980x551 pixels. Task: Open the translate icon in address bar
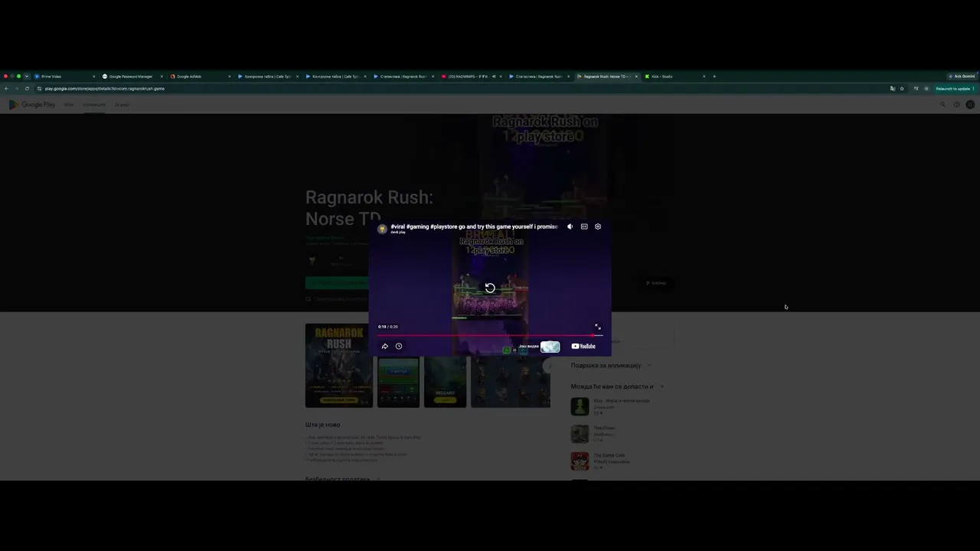point(893,89)
